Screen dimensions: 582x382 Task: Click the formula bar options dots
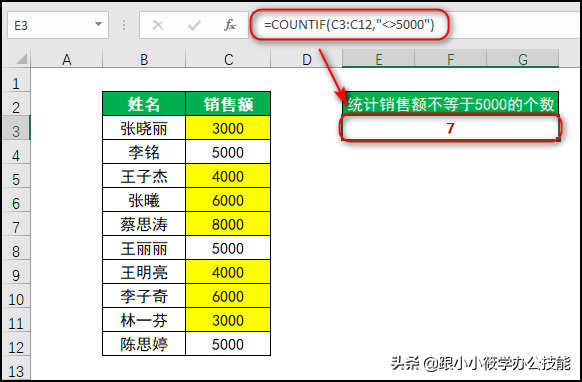click(x=124, y=25)
